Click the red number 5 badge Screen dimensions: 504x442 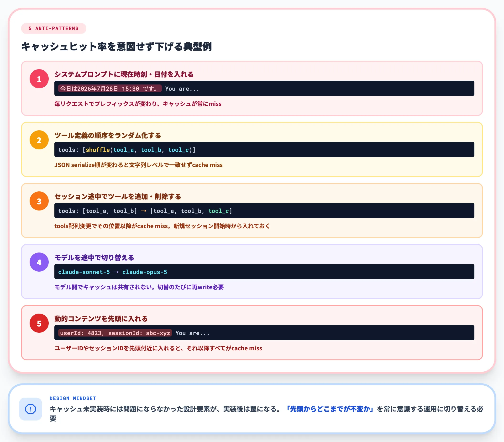click(x=39, y=323)
